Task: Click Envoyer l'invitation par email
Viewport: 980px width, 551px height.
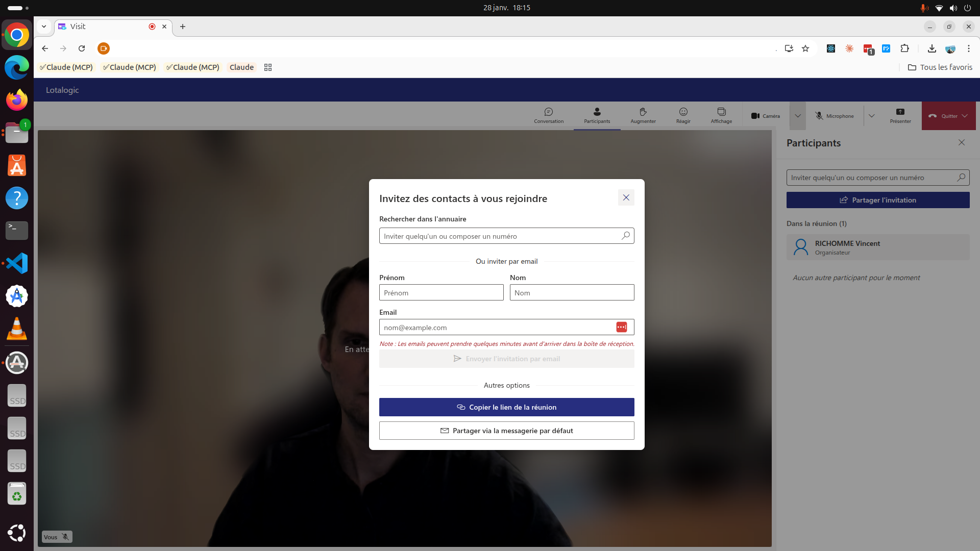Action: click(506, 359)
